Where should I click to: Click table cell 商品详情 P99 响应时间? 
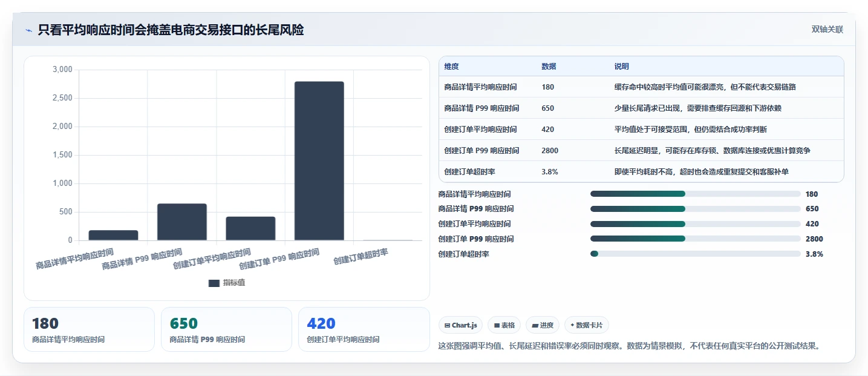(x=481, y=108)
